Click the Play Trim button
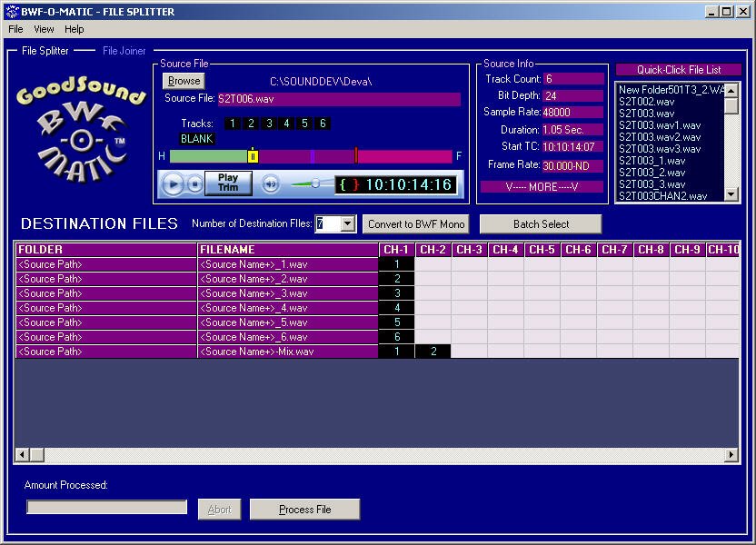756x545 pixels. 228,183
